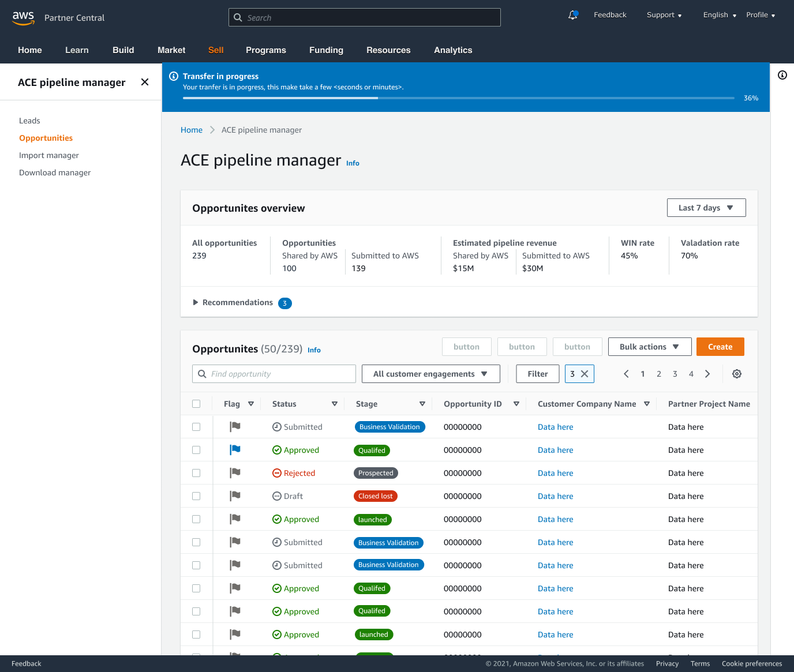Open the Learn nav tab

click(77, 50)
